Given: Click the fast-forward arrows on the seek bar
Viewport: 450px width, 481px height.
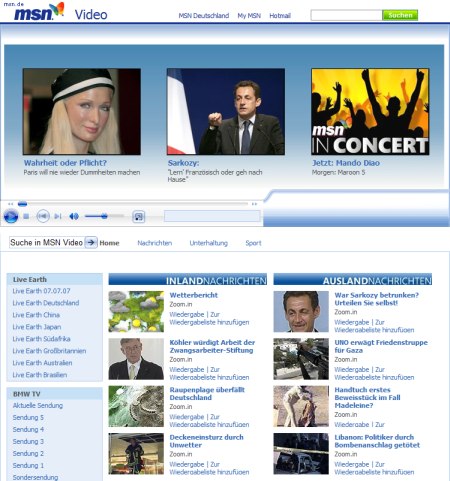Looking at the screenshot, I should [254, 204].
